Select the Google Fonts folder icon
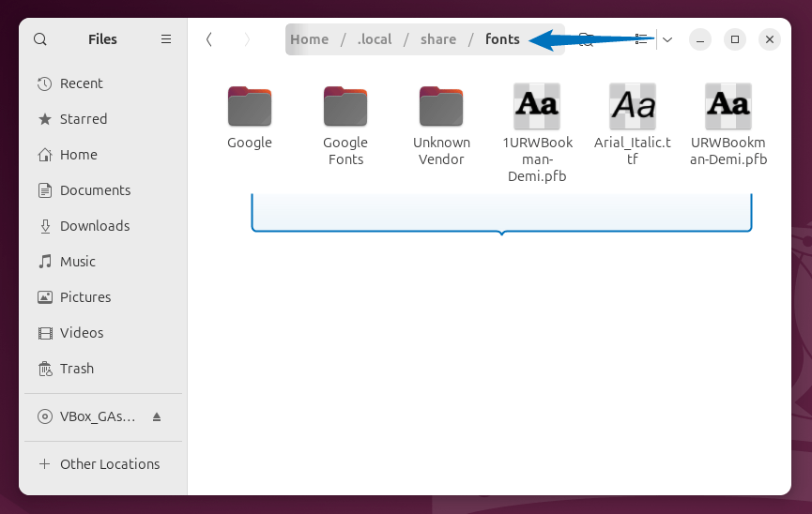 click(345, 106)
